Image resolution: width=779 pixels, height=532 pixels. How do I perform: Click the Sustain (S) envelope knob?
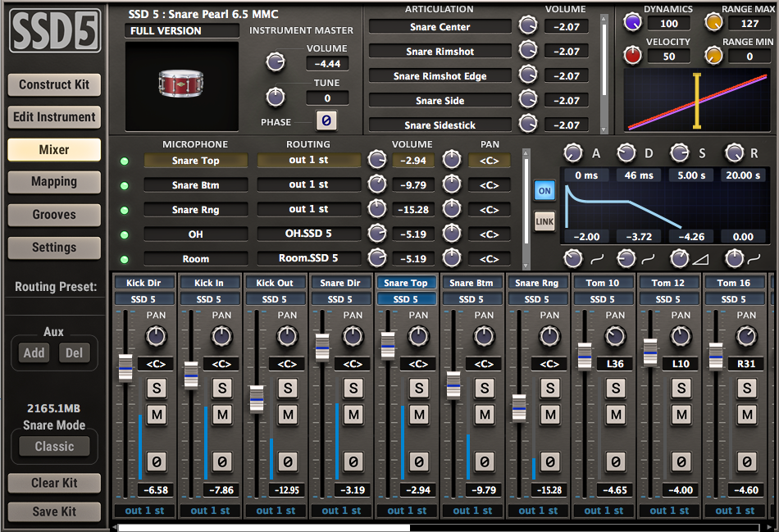coord(680,153)
